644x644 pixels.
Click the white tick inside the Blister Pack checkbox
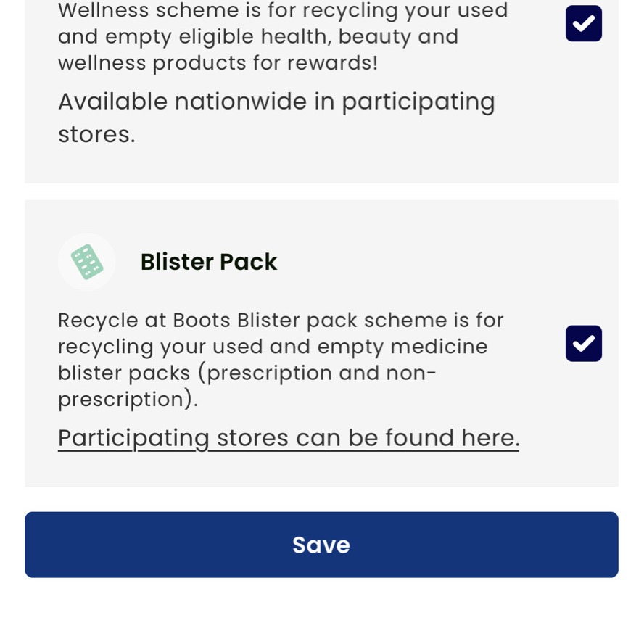[x=583, y=343]
